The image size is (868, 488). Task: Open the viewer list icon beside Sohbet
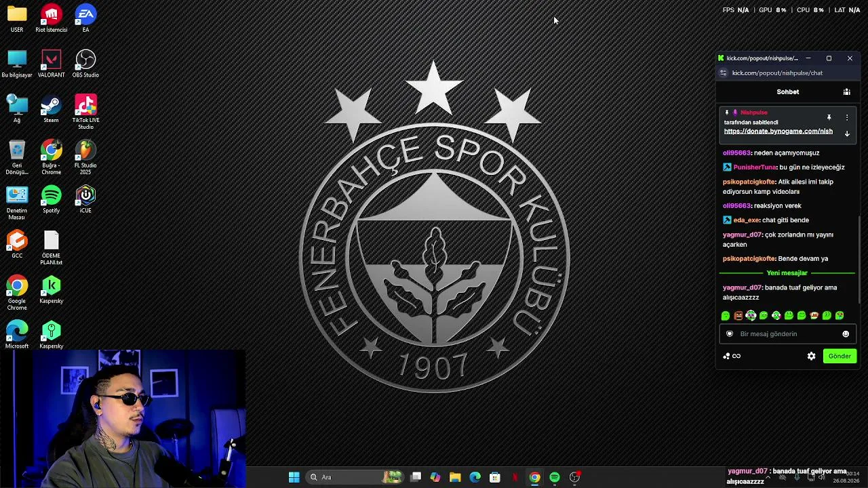(846, 91)
